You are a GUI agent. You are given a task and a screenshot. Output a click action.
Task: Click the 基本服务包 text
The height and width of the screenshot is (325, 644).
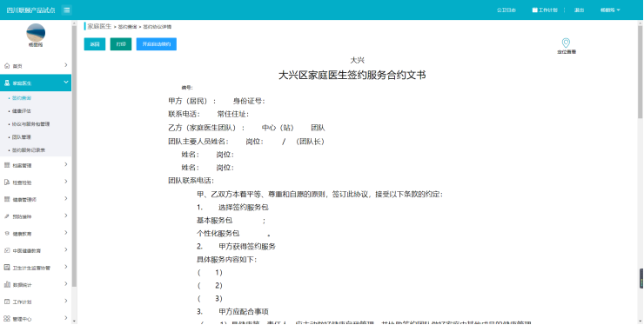214,221
